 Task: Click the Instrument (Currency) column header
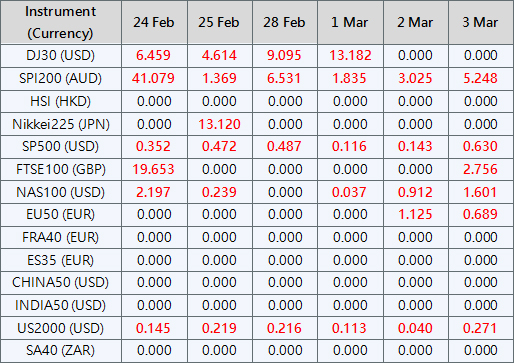(61, 22)
